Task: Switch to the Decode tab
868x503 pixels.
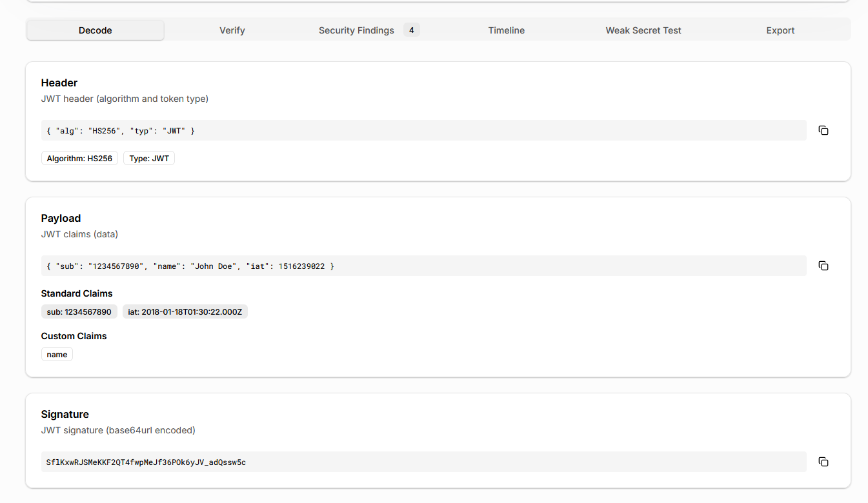Action: coord(96,30)
